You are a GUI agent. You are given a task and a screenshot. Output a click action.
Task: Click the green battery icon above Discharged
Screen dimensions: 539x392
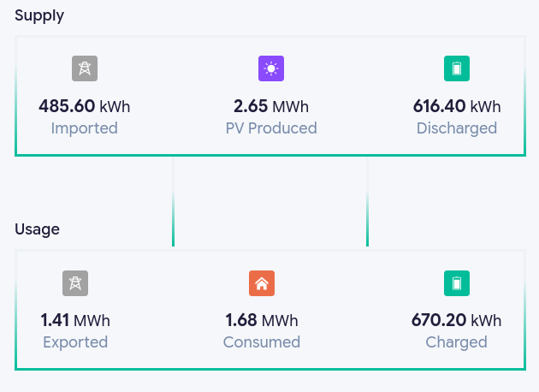point(457,68)
